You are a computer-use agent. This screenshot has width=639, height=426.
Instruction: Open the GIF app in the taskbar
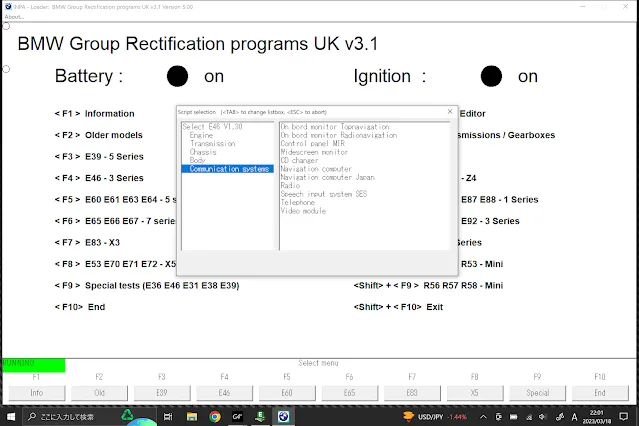coord(237,416)
